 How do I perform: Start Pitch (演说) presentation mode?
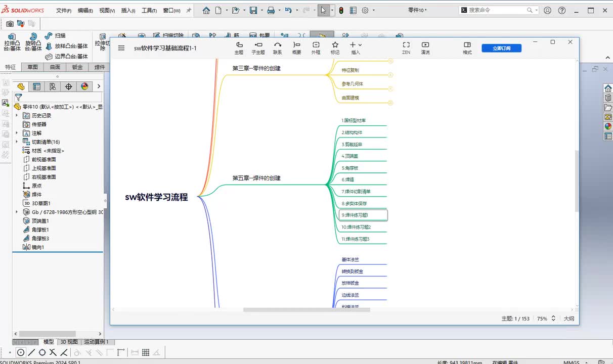click(x=425, y=48)
